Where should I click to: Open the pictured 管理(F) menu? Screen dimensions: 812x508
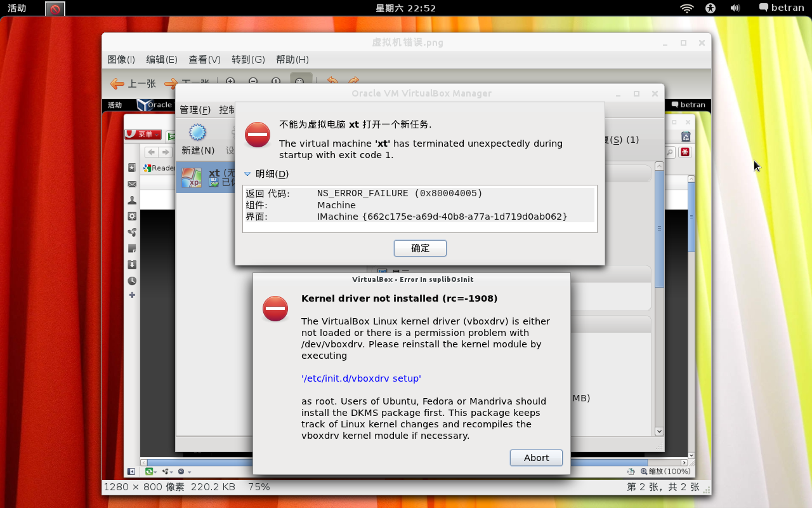point(195,110)
